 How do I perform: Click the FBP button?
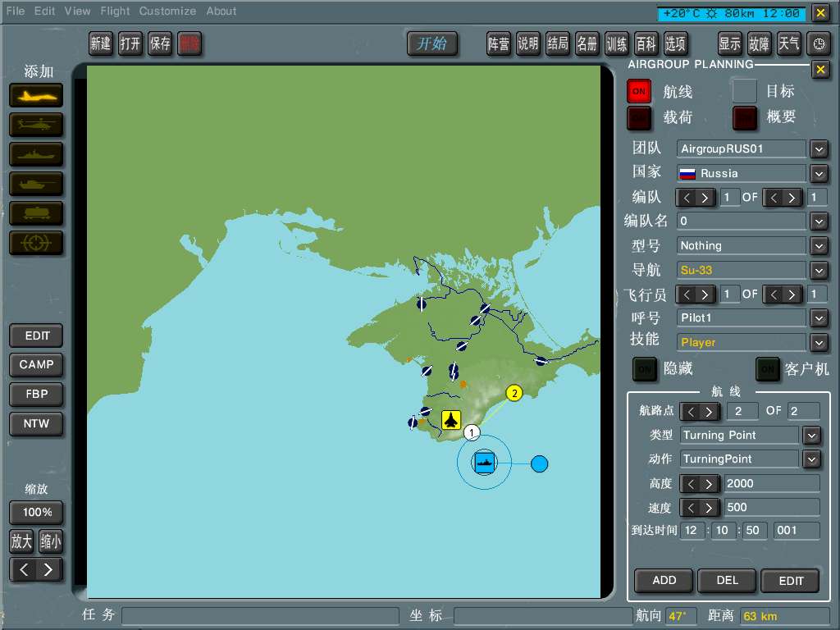point(36,395)
